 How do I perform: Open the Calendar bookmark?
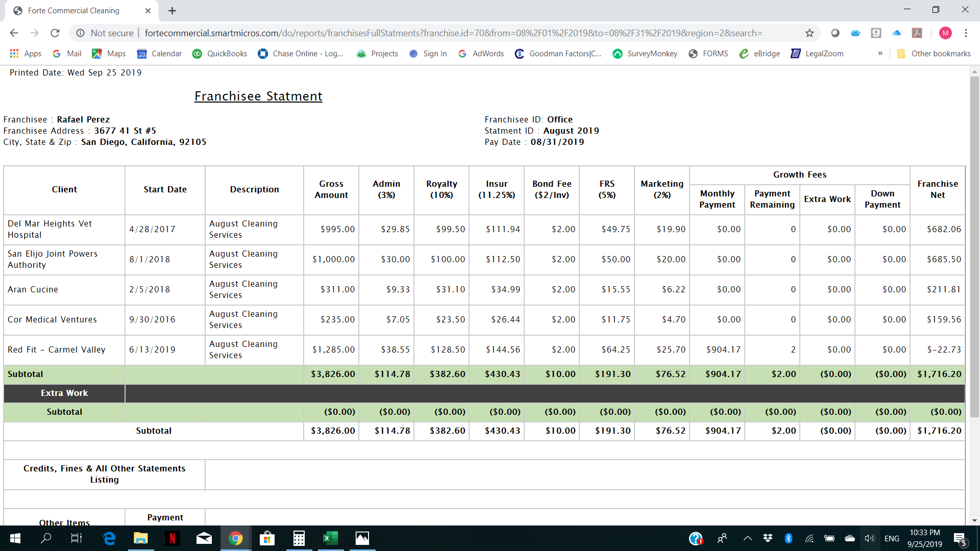point(159,54)
